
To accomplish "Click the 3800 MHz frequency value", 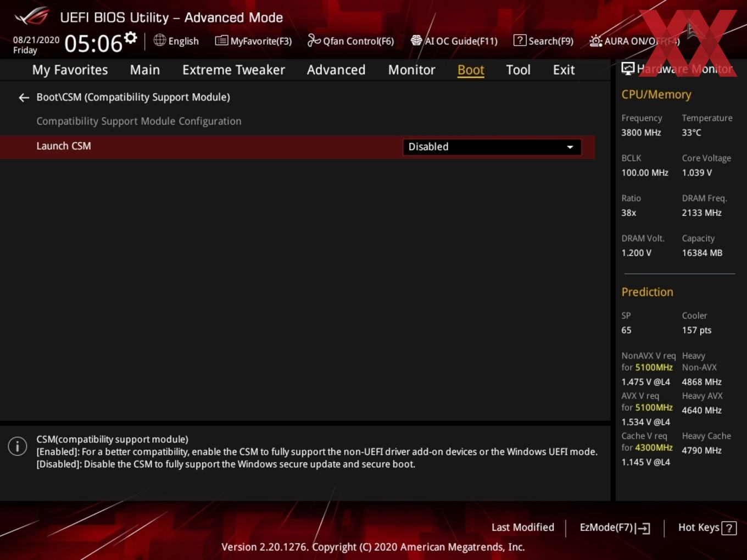I will (641, 132).
